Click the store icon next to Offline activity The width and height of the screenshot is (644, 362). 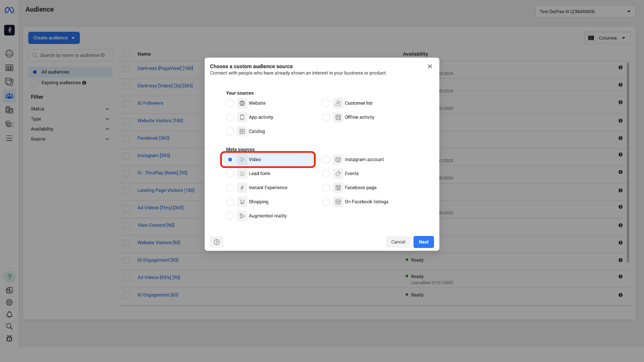pos(338,117)
